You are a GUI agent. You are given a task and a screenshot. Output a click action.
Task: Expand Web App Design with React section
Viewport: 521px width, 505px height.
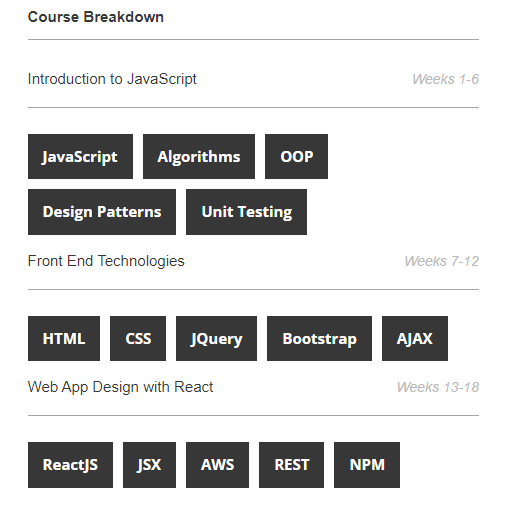[x=253, y=387]
